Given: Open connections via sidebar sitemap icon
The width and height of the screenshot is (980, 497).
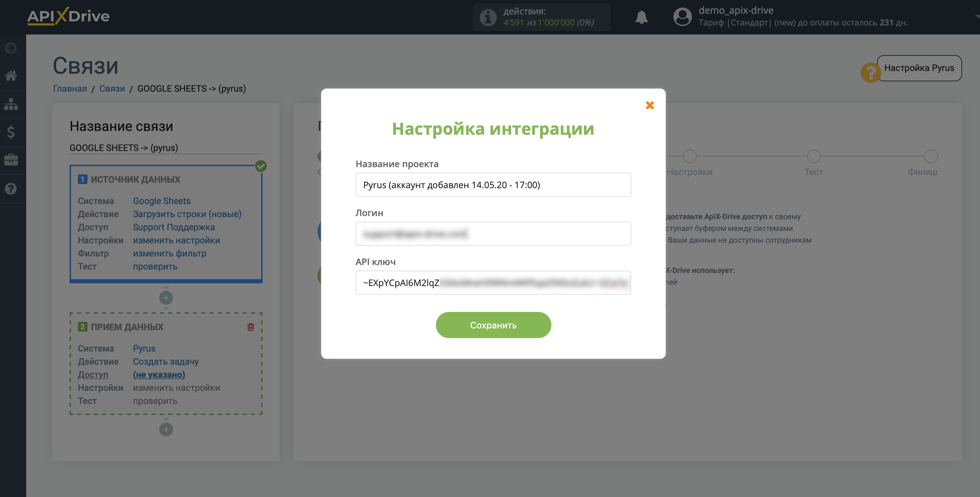Looking at the screenshot, I should [11, 104].
